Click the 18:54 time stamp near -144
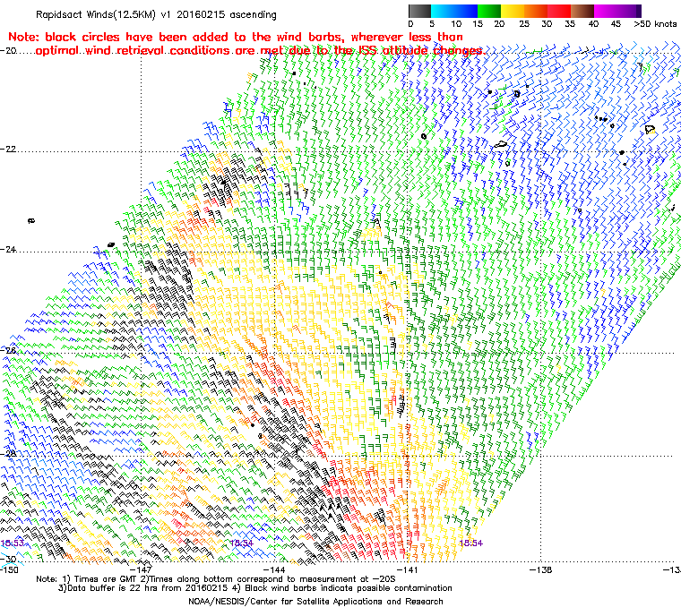681x616 pixels. click(x=241, y=543)
